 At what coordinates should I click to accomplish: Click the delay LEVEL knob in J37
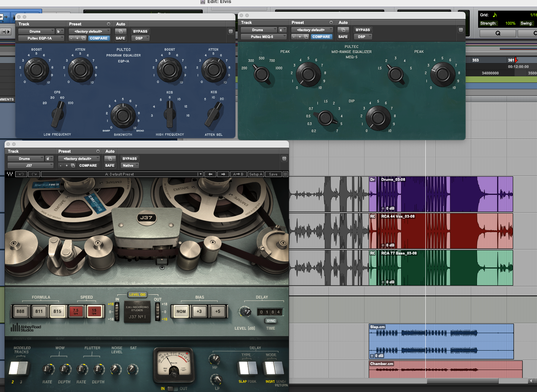pos(245,312)
